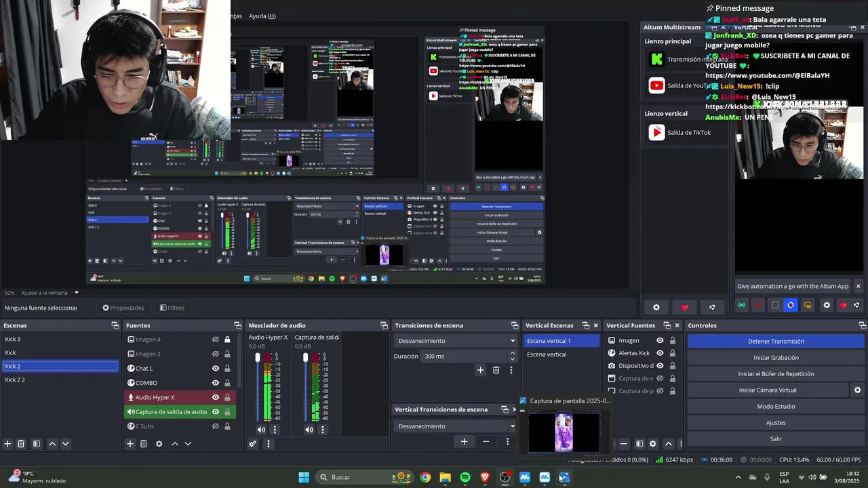Add vertical scene transition plus icon
This screenshot has width=868, height=488.
[464, 441]
